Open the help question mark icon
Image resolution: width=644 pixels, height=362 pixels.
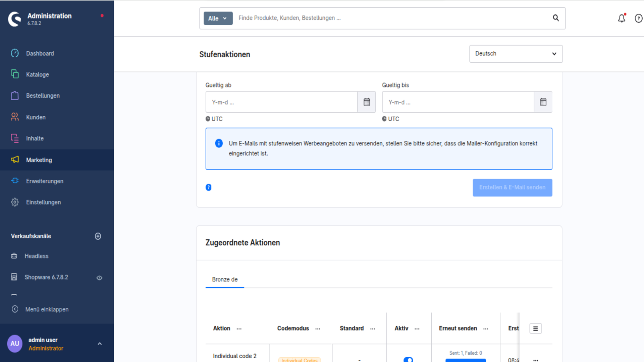tap(639, 18)
